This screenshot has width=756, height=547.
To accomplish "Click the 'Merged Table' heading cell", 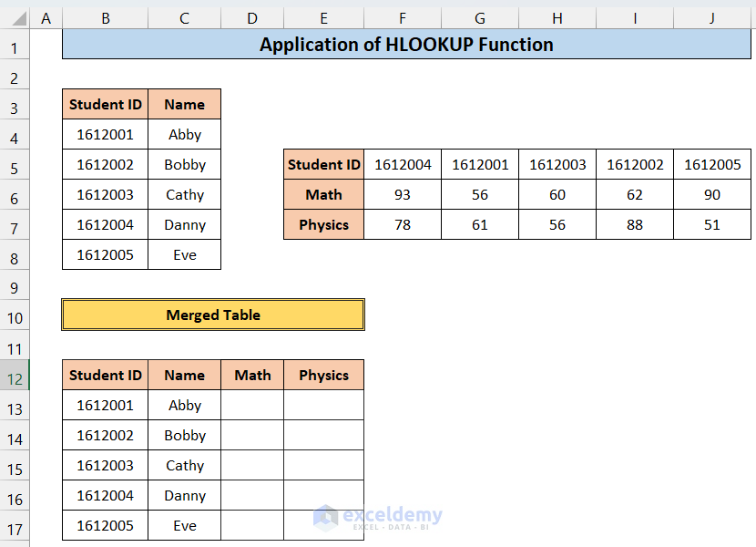I will click(213, 315).
